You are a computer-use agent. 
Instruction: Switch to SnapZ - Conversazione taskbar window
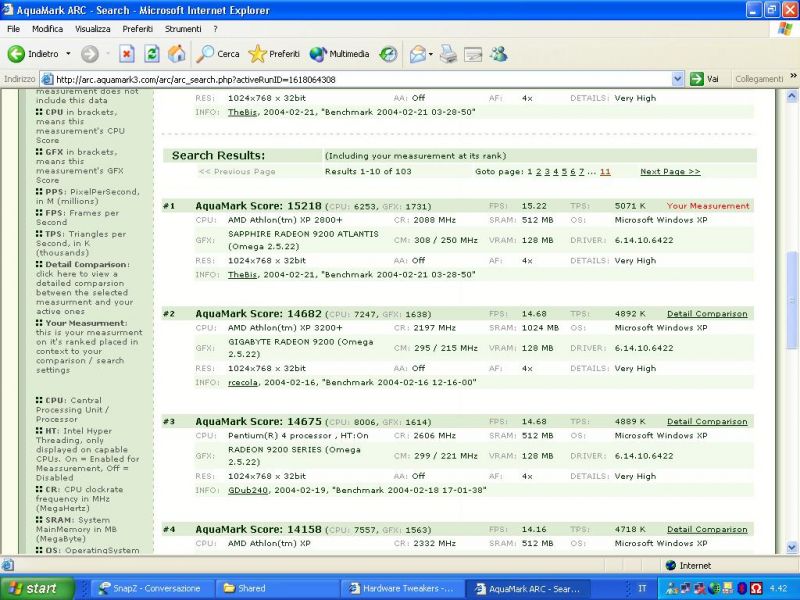(x=151, y=588)
